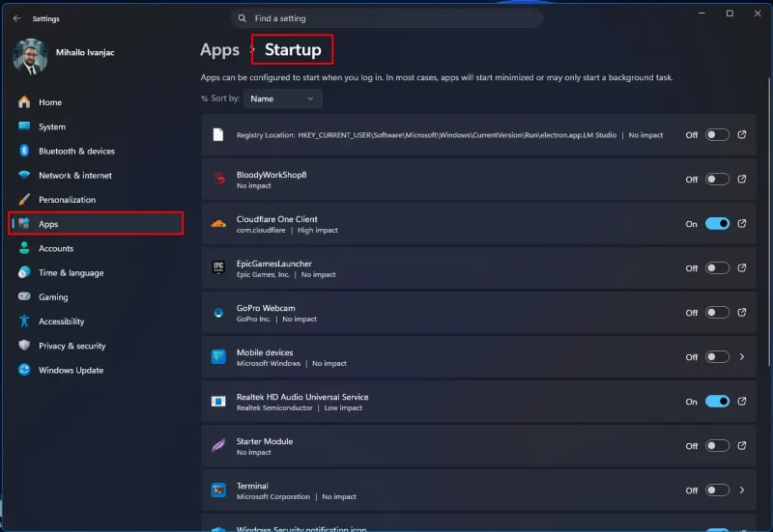Viewport: 773px width, 532px height.
Task: Click the vertical scrollbar on right
Action: point(768,222)
